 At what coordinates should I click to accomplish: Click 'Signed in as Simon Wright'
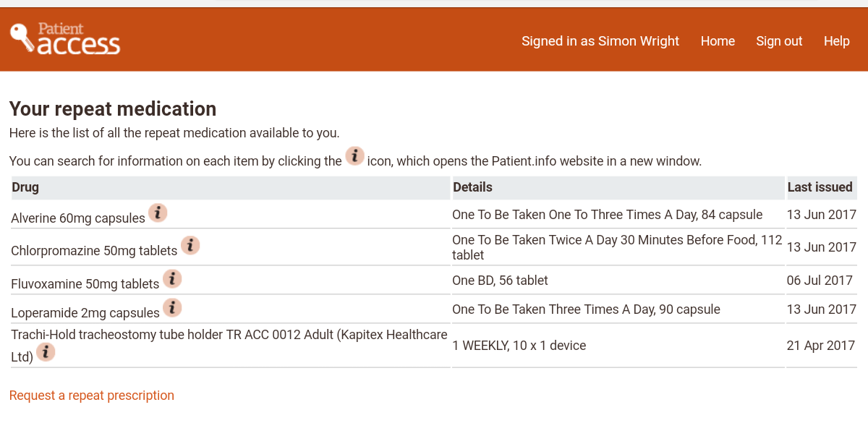pyautogui.click(x=600, y=41)
